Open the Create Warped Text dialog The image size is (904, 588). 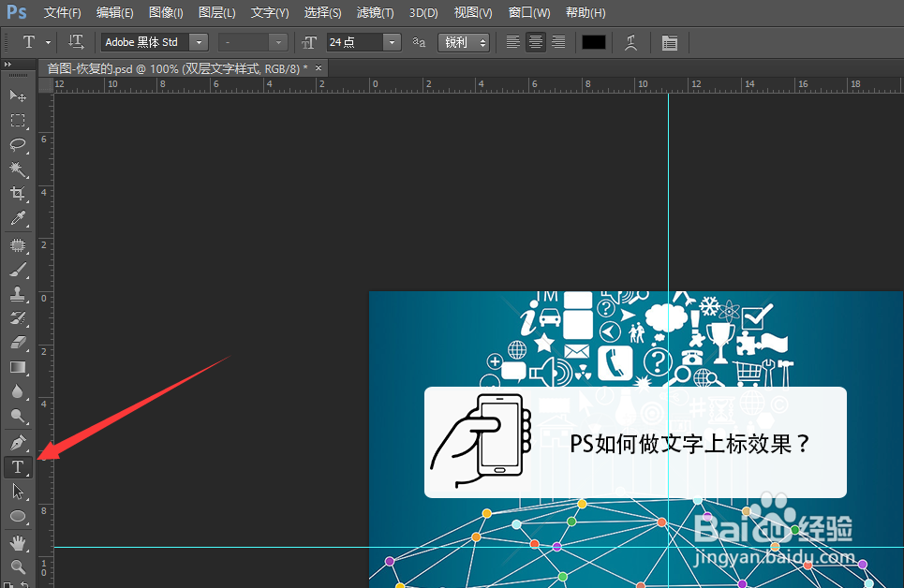630,42
